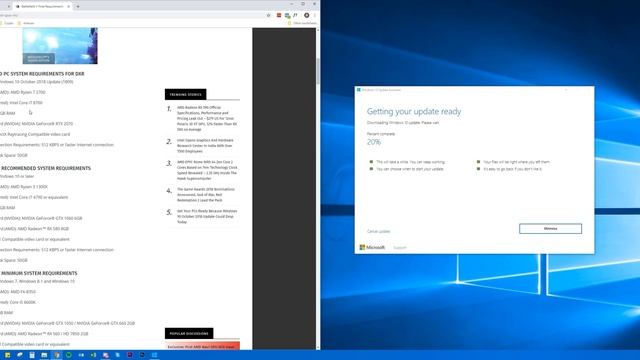Viewport: 640px width, 360px height.
Task: Click the red popular discussion entry at the page bottom
Action: click(x=202, y=346)
